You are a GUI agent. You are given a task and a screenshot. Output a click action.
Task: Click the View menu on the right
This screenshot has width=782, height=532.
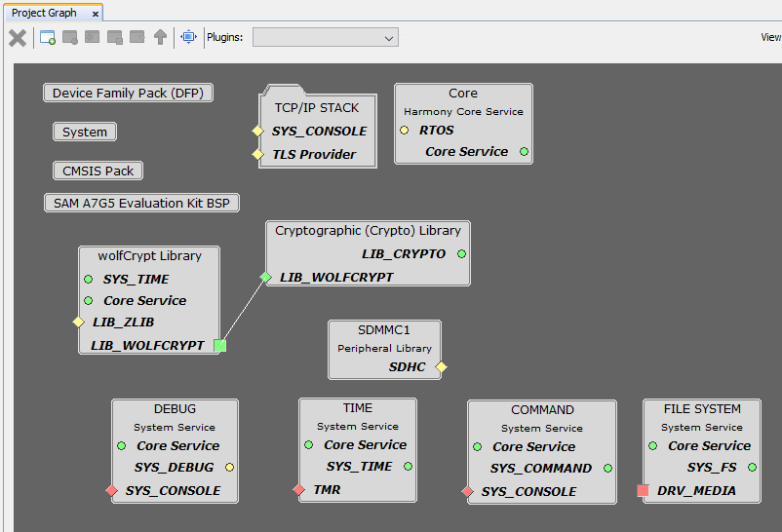pyautogui.click(x=771, y=37)
